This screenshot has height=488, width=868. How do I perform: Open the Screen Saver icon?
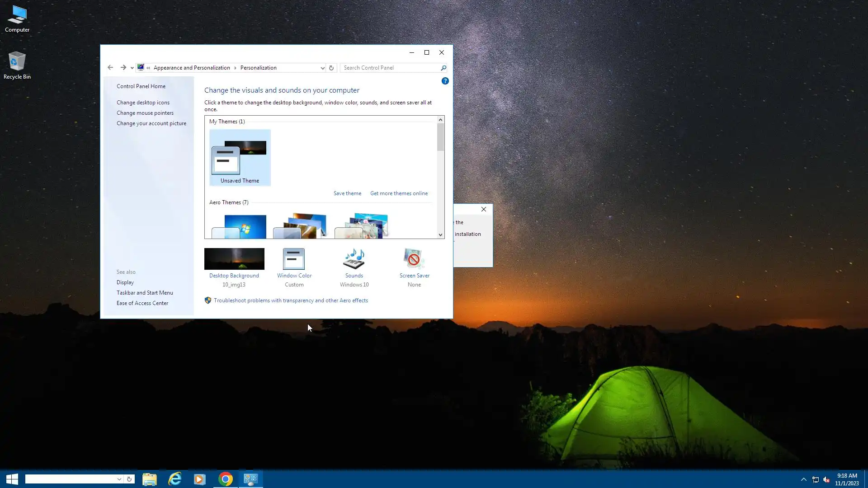point(414,259)
